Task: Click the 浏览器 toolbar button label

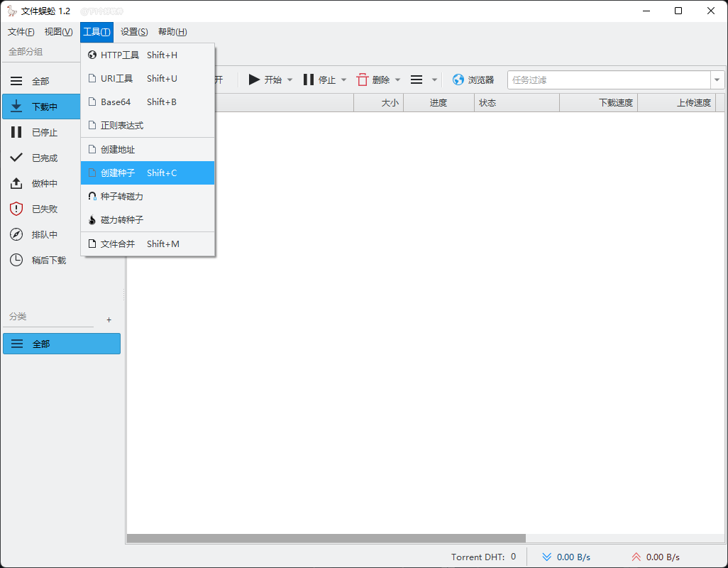Action: coord(481,80)
